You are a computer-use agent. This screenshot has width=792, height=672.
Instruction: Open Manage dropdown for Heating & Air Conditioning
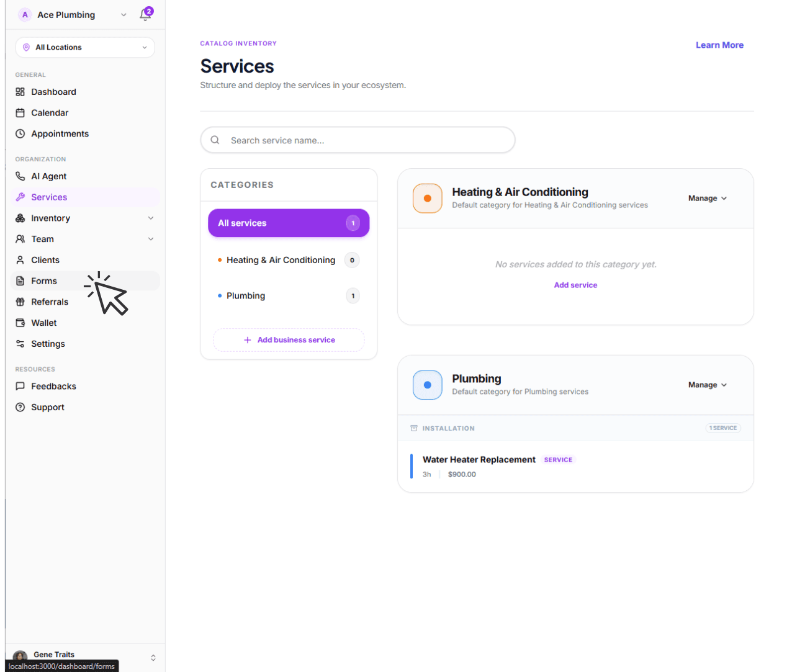(x=707, y=199)
